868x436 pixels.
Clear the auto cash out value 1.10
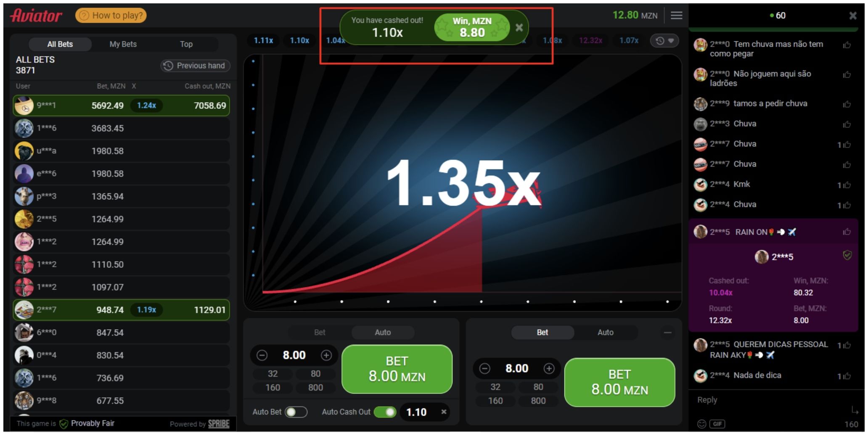[x=443, y=412]
